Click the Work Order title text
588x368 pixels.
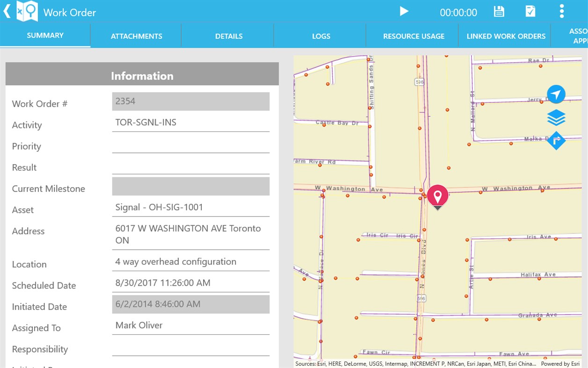point(70,12)
